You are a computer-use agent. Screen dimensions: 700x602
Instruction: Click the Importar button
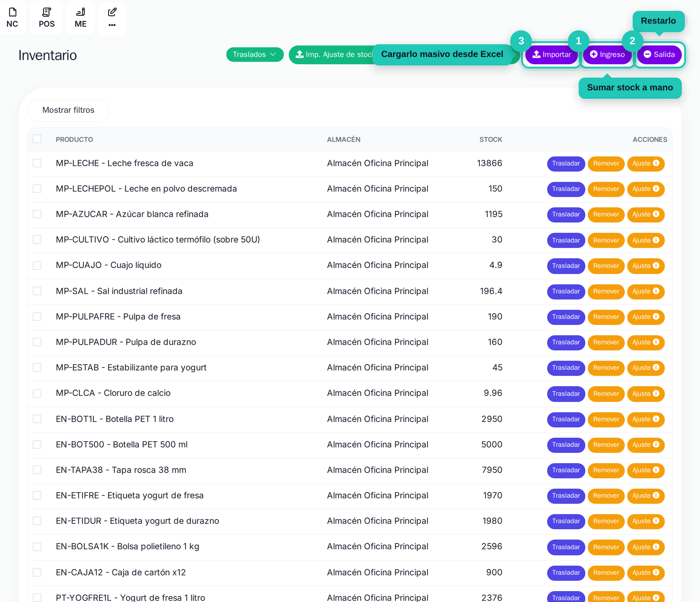[x=551, y=54]
